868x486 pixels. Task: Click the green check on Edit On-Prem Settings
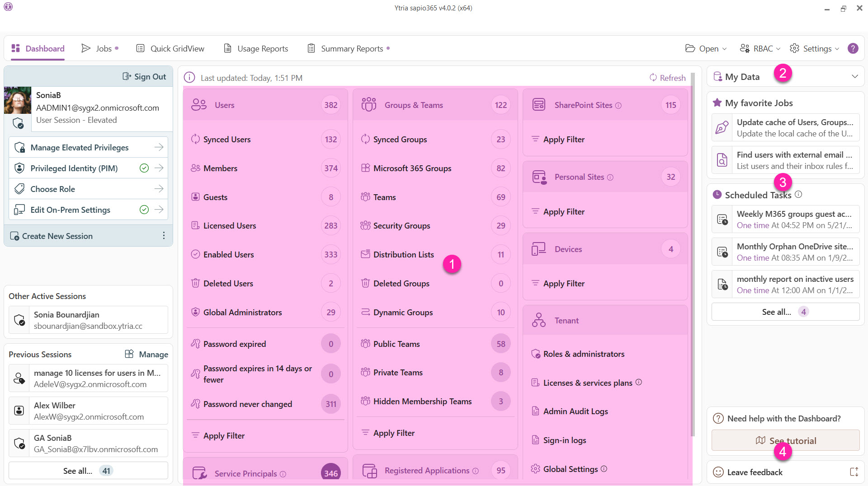pyautogui.click(x=144, y=210)
